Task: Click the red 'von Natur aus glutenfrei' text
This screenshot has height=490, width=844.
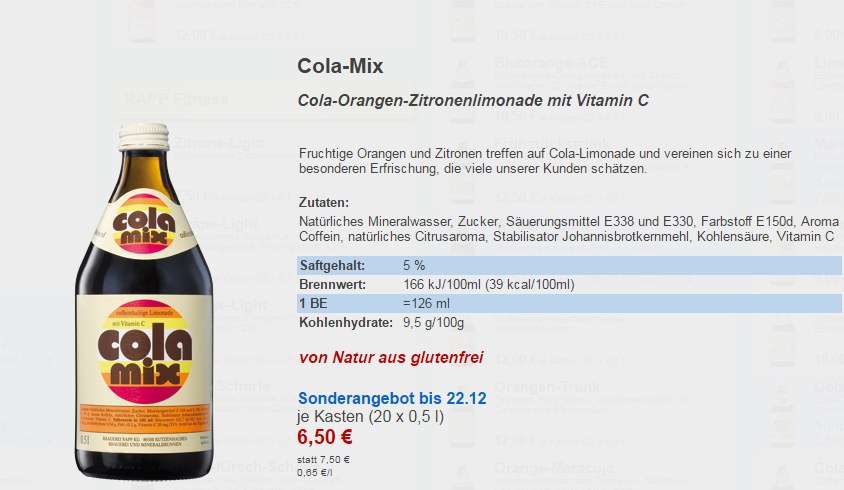Action: click(x=391, y=358)
